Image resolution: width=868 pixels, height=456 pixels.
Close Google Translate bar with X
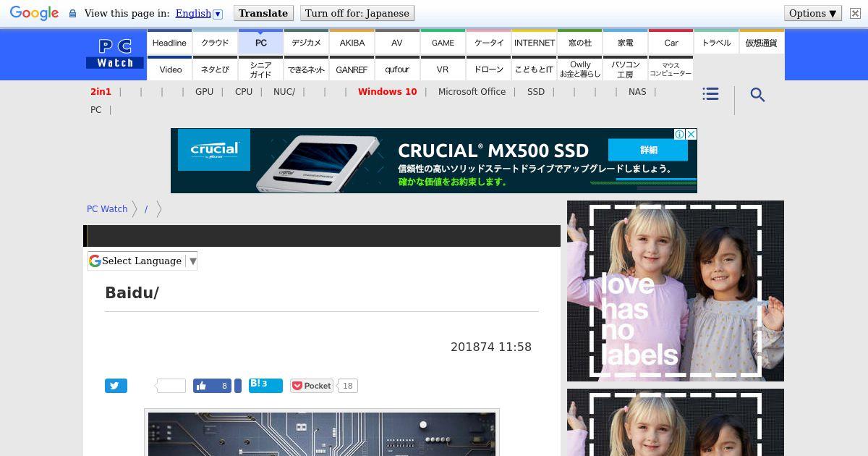[x=854, y=13]
